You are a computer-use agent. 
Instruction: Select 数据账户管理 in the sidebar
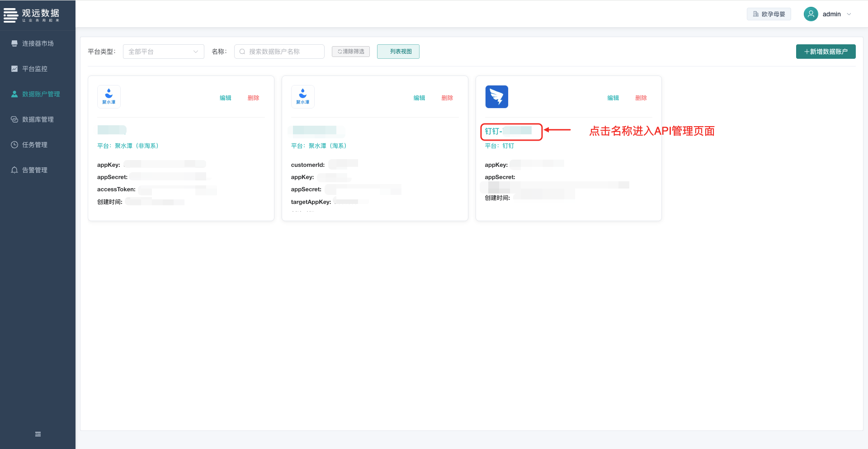click(41, 94)
